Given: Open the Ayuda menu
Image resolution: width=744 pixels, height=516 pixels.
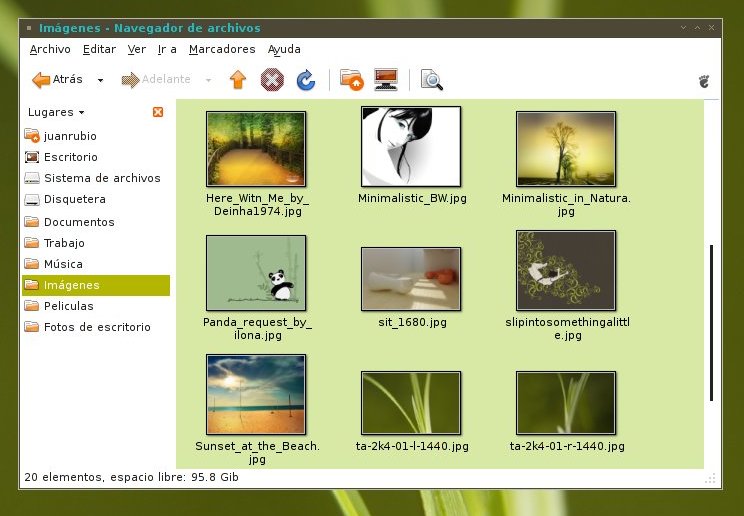Looking at the screenshot, I should click(x=284, y=49).
